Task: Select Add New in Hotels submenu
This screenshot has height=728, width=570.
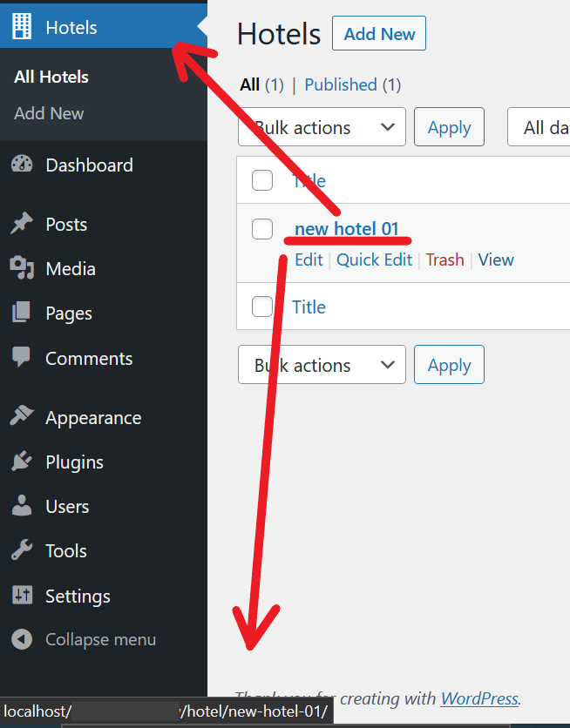Action: point(49,113)
